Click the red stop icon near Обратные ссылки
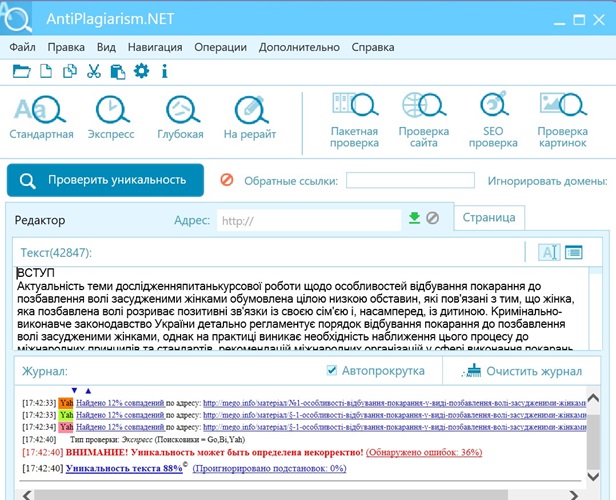Viewport: 616px width, 500px height. point(227,180)
